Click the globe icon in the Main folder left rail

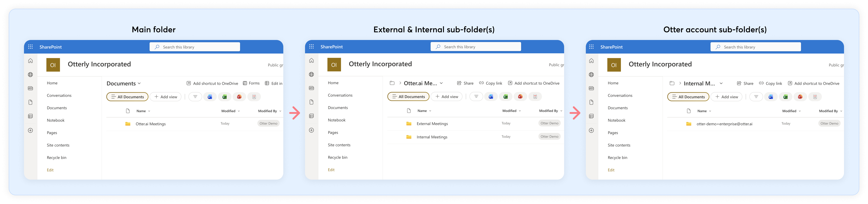(x=30, y=75)
